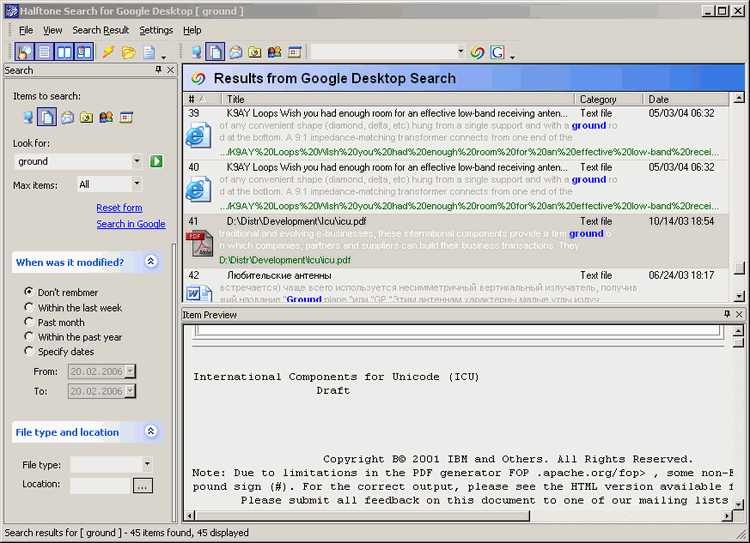The image size is (750, 543).
Task: Click the Location browse "..." button
Action: click(142, 485)
